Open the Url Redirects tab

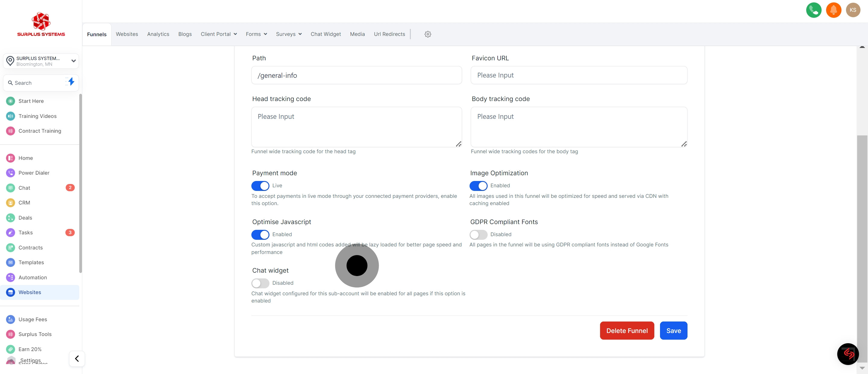[x=389, y=34]
